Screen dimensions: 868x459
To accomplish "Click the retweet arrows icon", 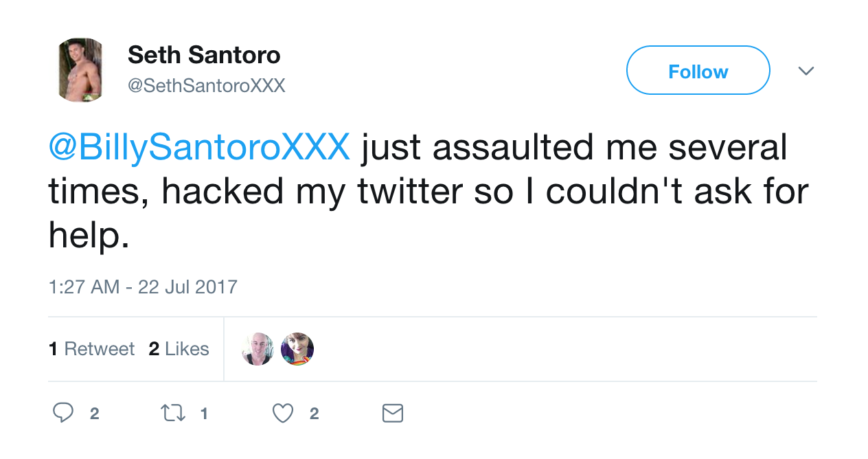I will [x=172, y=413].
